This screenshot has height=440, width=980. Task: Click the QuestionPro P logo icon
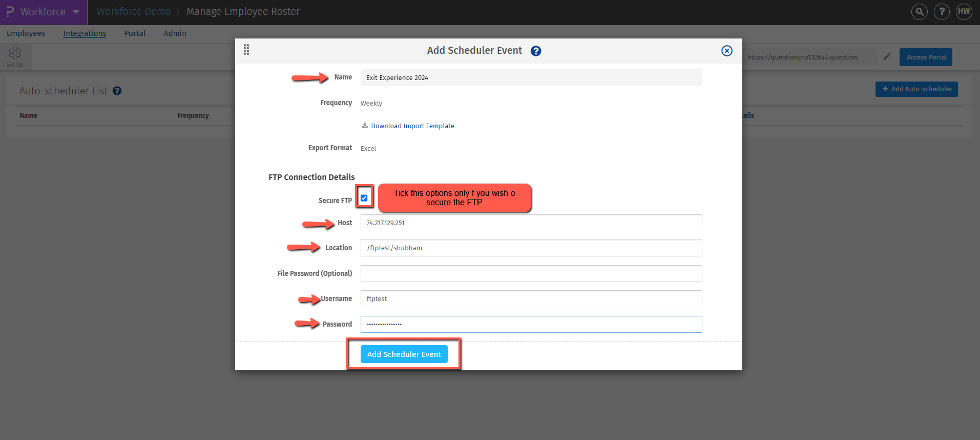point(10,12)
